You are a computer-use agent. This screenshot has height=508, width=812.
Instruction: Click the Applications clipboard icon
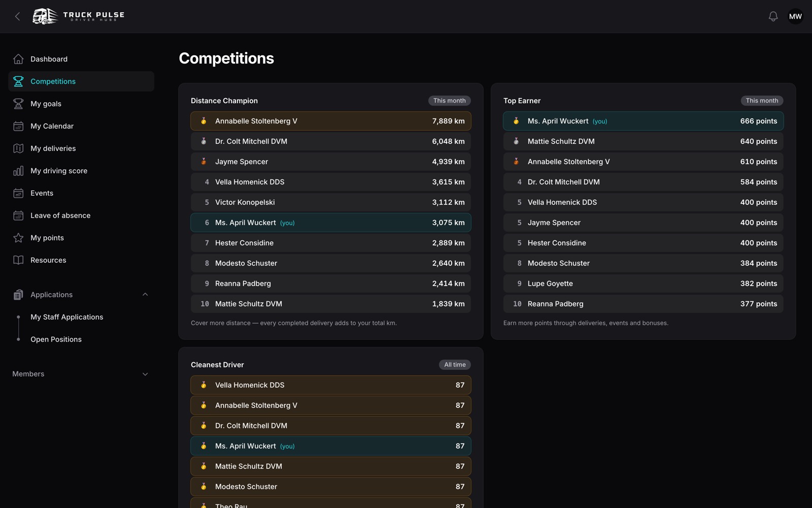point(18,295)
